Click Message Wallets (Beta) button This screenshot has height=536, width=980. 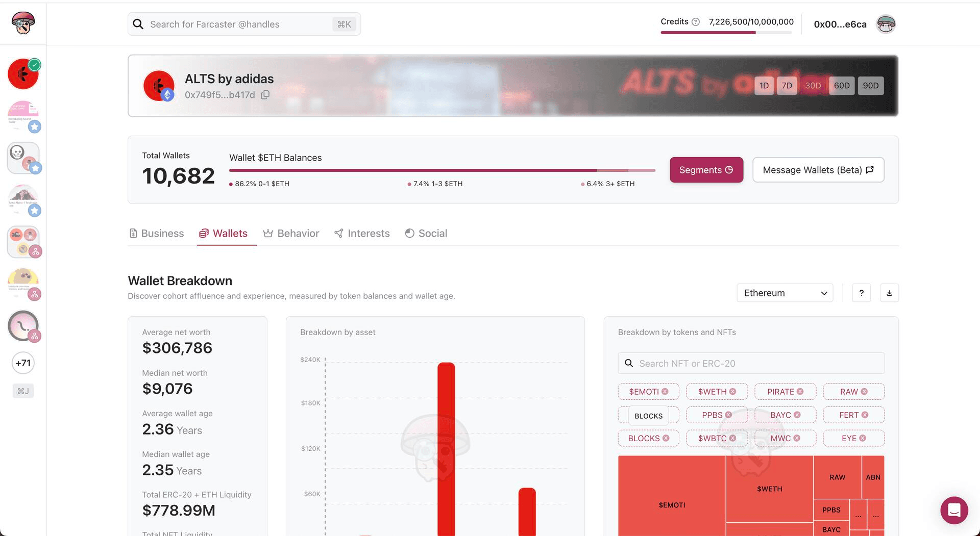coord(818,170)
